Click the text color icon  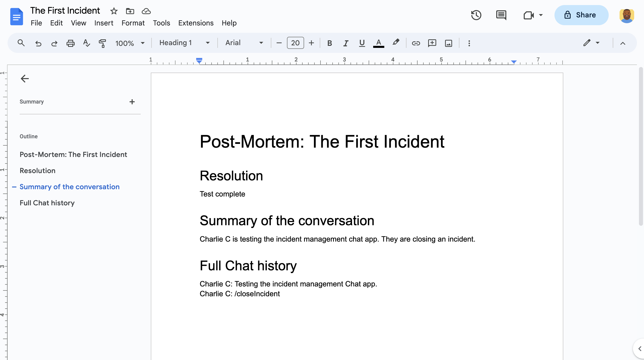tap(379, 43)
